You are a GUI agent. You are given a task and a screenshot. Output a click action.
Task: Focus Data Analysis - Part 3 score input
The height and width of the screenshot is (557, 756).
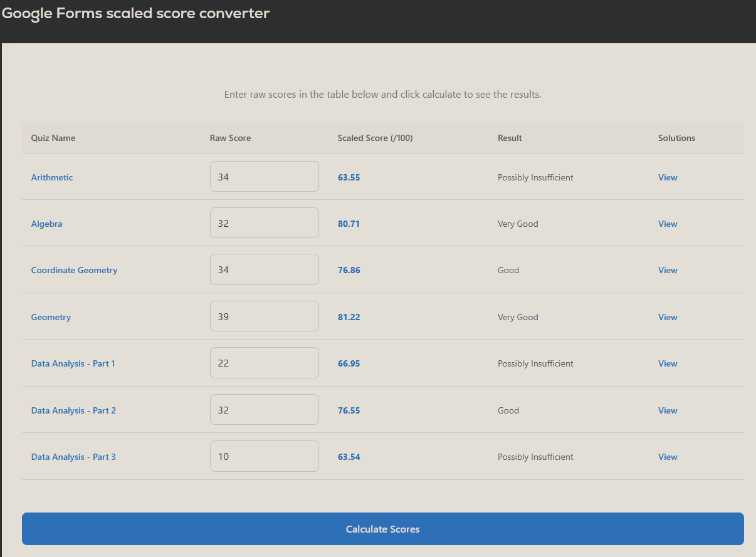pos(264,456)
